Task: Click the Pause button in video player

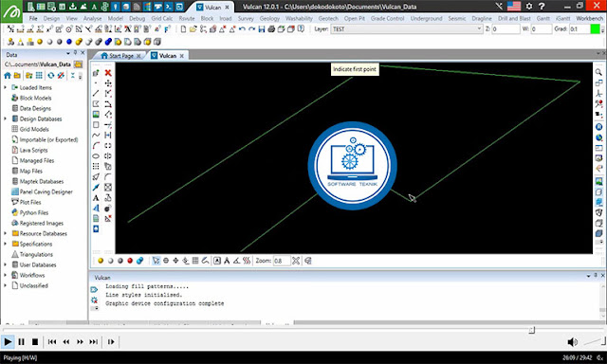Action: (x=21, y=341)
